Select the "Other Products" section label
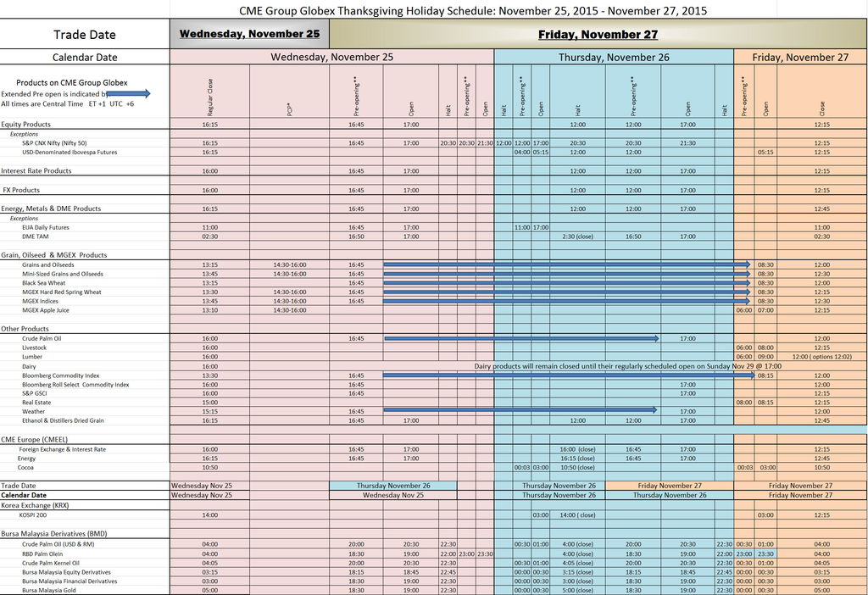 tap(25, 329)
